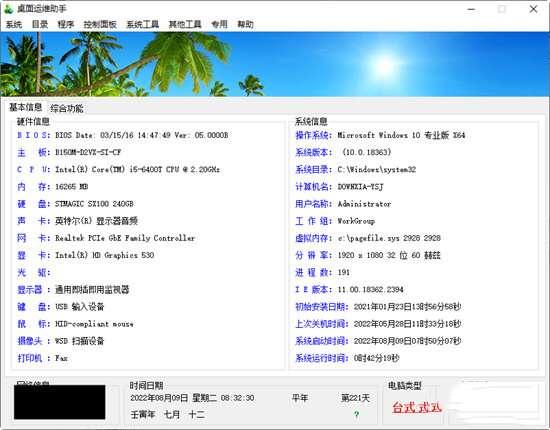Click keyboard value USB 输入设备
This screenshot has height=430, width=550.
coord(80,307)
